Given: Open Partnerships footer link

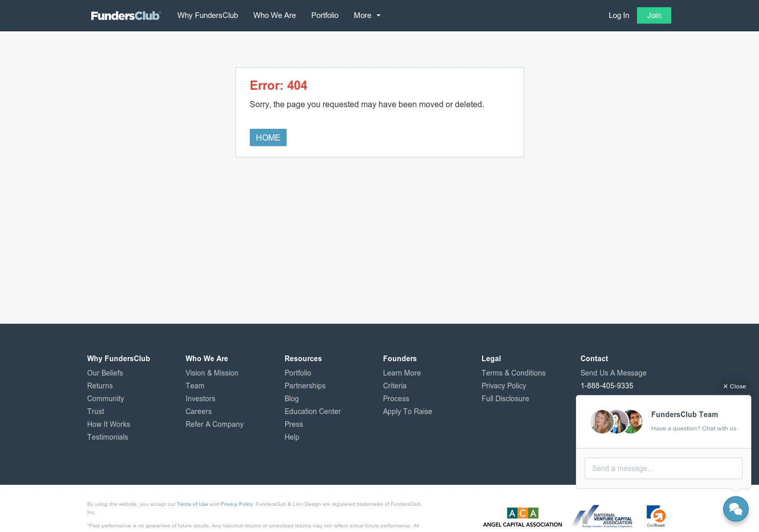Looking at the screenshot, I should (x=305, y=386).
